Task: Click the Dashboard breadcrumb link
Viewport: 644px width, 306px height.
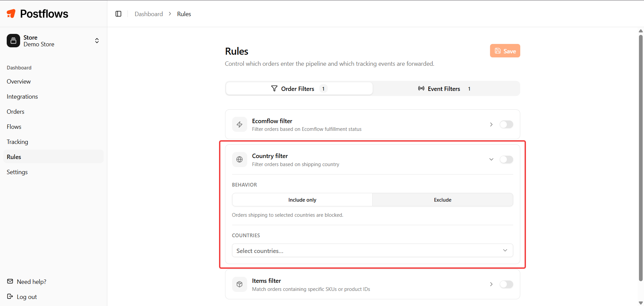Action: pos(149,14)
